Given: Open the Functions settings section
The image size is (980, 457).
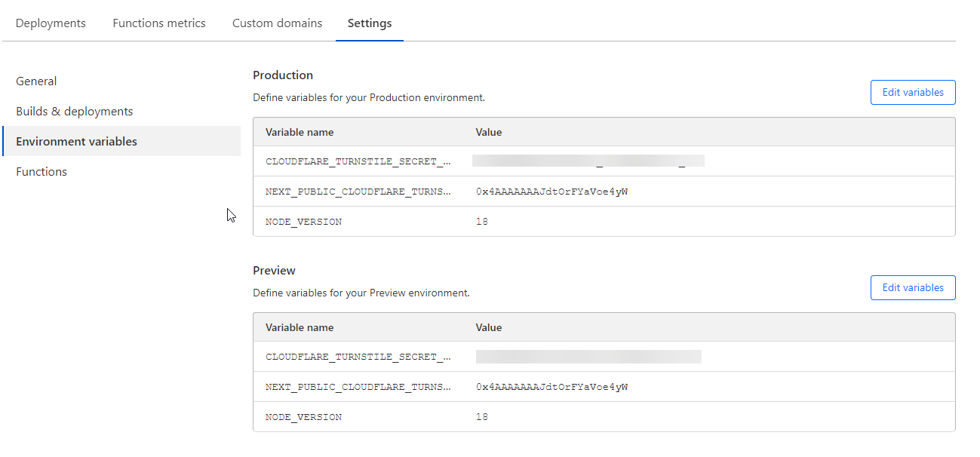Looking at the screenshot, I should tap(41, 172).
